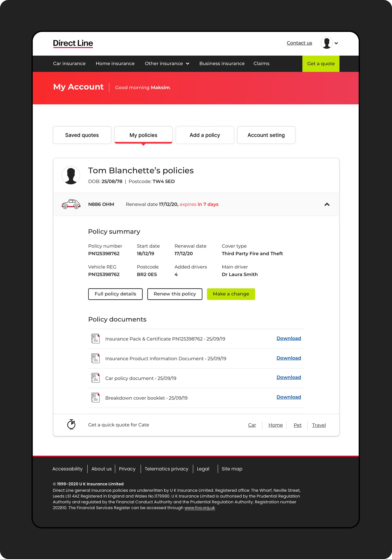Open the Add a policy tab
This screenshot has width=392, height=559.
click(x=205, y=135)
